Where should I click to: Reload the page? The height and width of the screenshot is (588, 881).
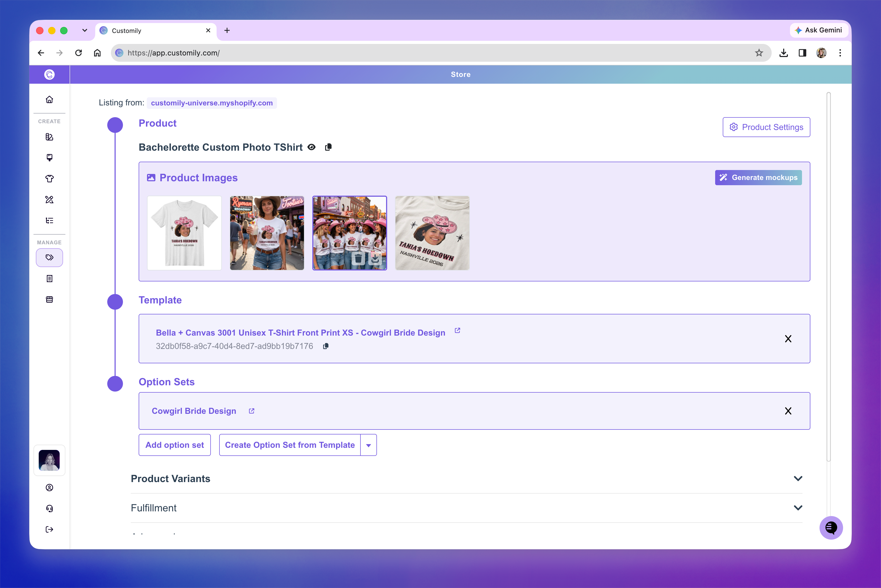78,53
